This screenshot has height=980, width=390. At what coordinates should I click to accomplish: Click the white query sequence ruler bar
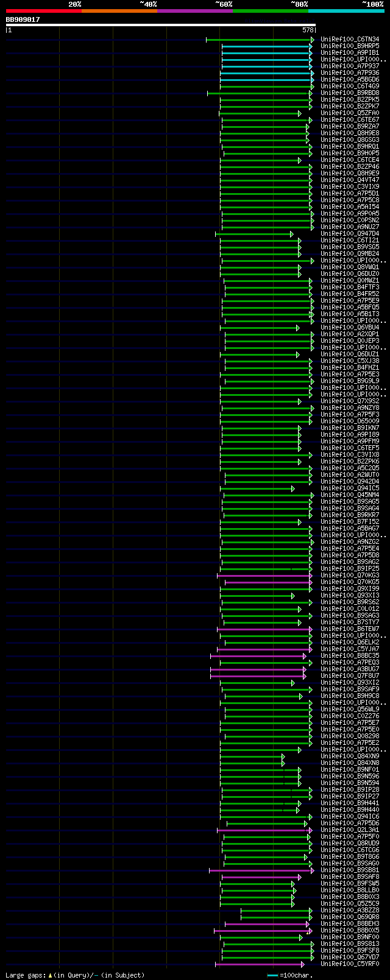click(x=161, y=25)
